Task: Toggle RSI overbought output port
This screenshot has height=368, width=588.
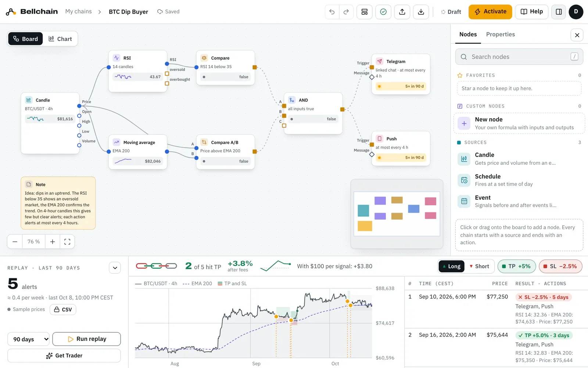Action: (167, 84)
